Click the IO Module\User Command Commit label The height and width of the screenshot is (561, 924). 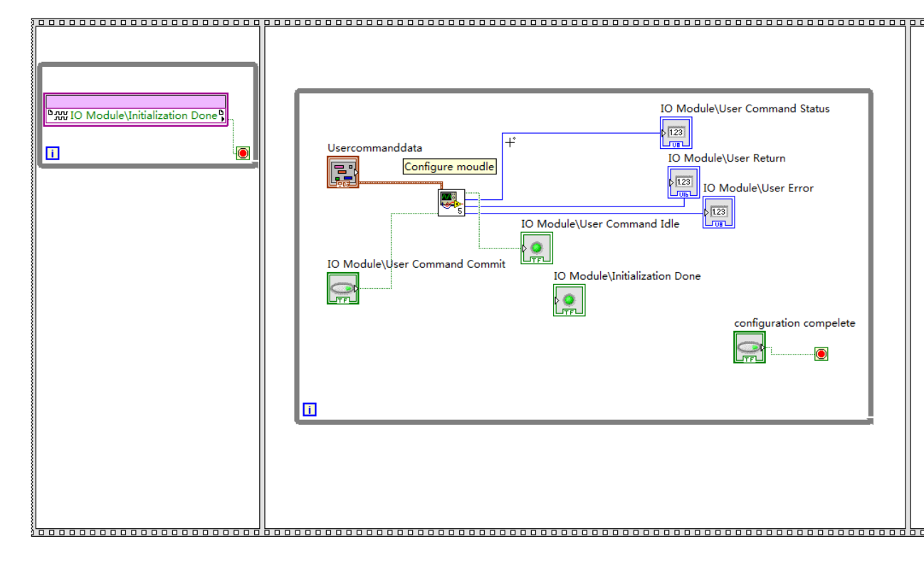click(416, 264)
